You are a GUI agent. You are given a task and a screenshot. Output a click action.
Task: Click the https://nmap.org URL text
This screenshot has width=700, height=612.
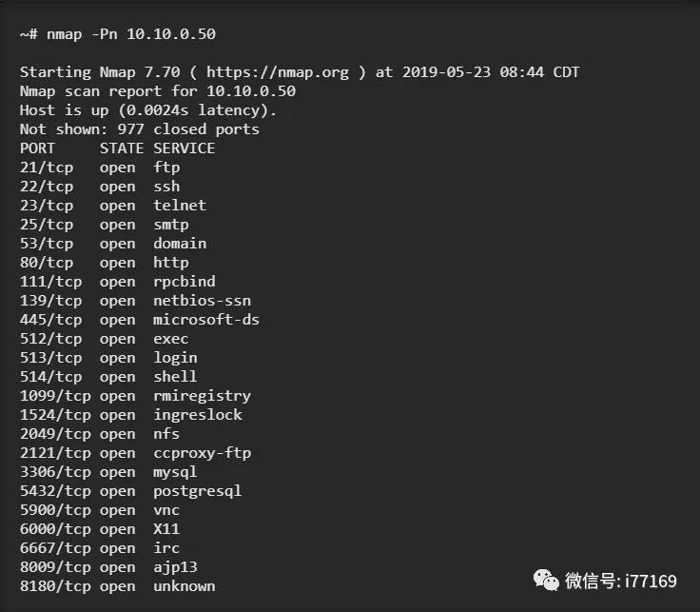coord(278,72)
